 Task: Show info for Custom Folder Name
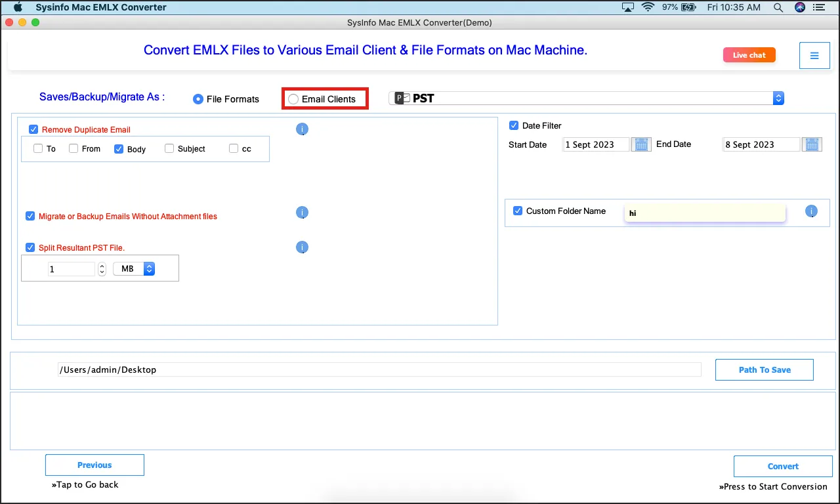[812, 211]
